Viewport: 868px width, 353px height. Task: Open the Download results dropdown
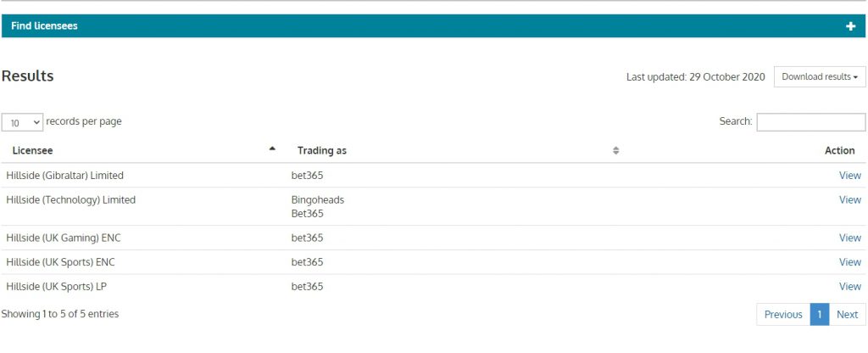coord(819,77)
